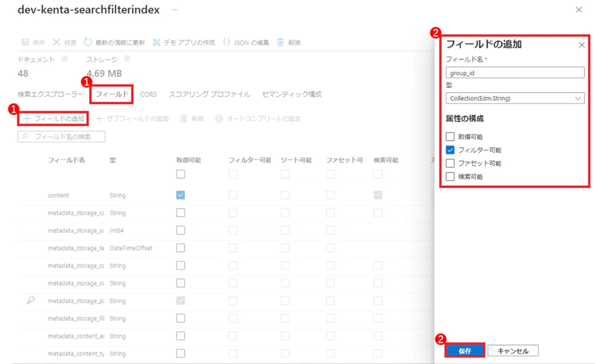The width and height of the screenshot is (595, 364).
Task: Open the JSON の編集 braces icon
Action: click(x=226, y=43)
